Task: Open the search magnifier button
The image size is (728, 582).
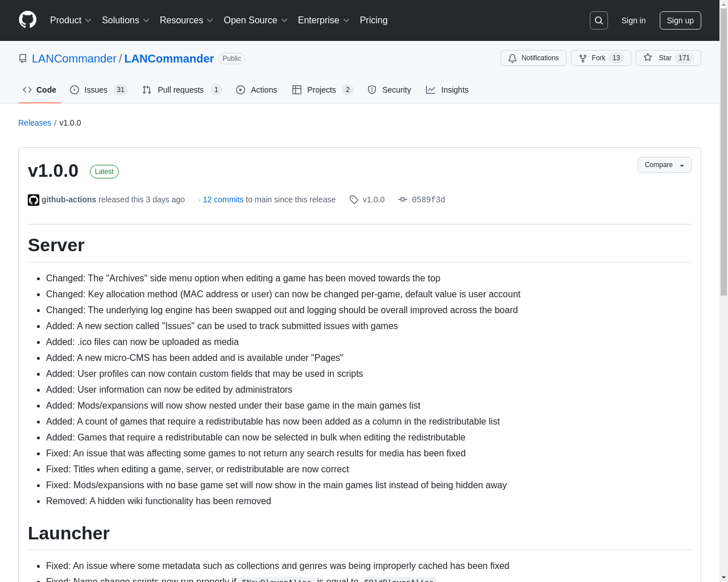Action: coord(599,20)
